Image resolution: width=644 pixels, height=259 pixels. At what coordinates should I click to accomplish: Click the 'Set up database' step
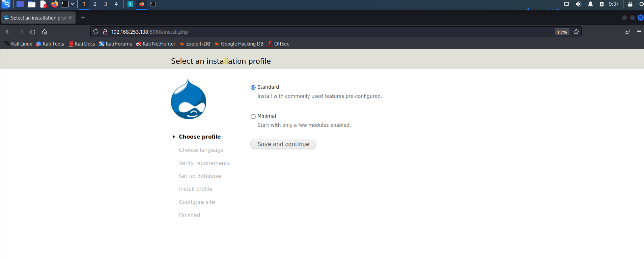pos(200,176)
